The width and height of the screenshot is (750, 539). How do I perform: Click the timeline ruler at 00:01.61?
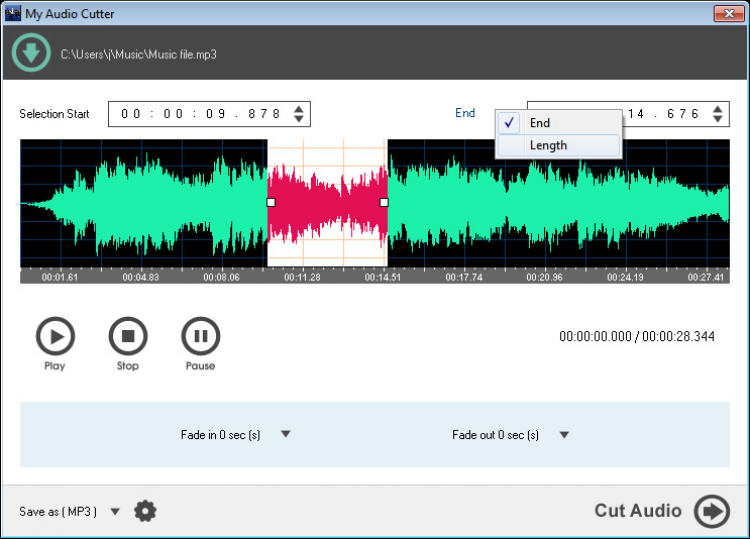[x=60, y=277]
